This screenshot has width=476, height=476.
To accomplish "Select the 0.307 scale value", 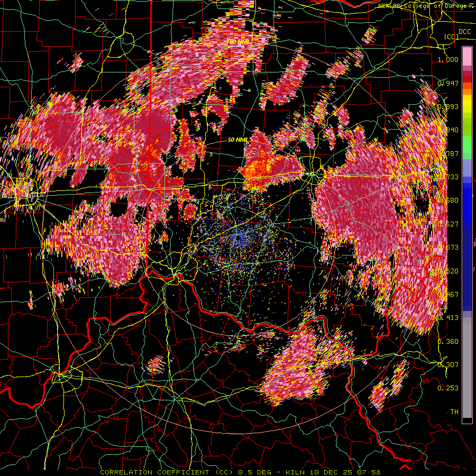I will tap(448, 365).
